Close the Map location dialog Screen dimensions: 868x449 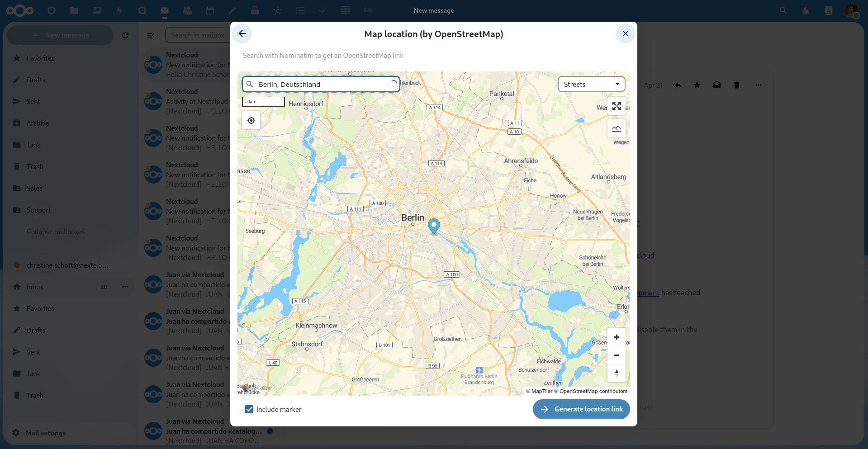[x=626, y=33]
